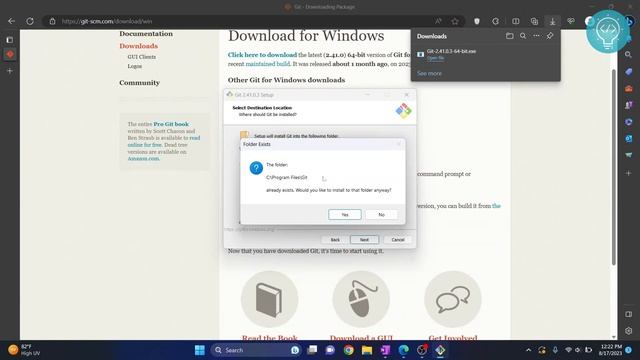Click the Amazon.com link
The height and width of the screenshot is (360, 640).
point(143,158)
